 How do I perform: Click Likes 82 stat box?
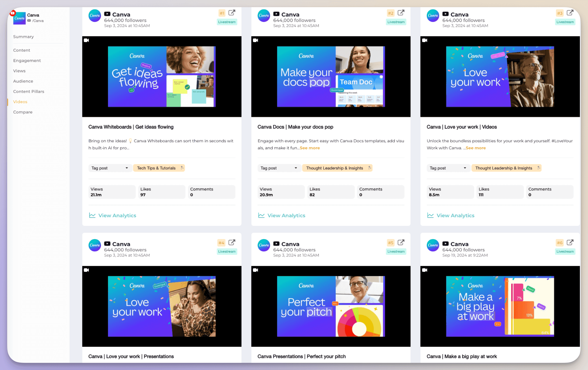(331, 192)
